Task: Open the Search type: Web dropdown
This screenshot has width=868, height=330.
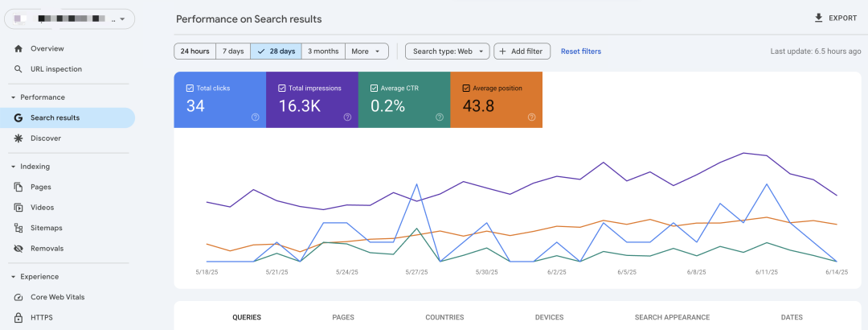Action: (x=448, y=51)
